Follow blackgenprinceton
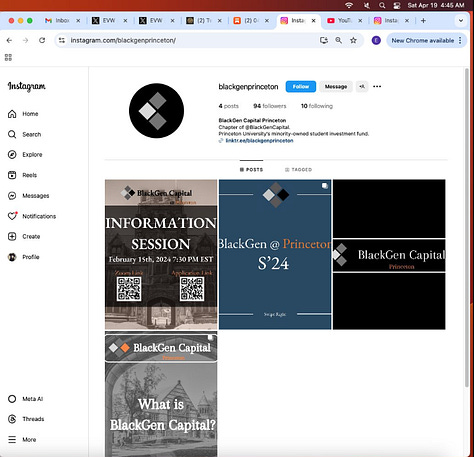Screen dimensions: 474x457 point(301,87)
